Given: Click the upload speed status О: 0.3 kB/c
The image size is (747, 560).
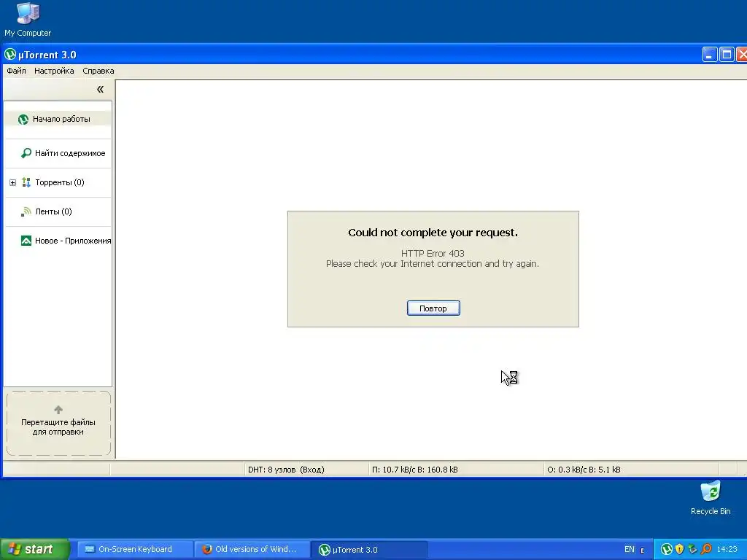Looking at the screenshot, I should pos(584,470).
